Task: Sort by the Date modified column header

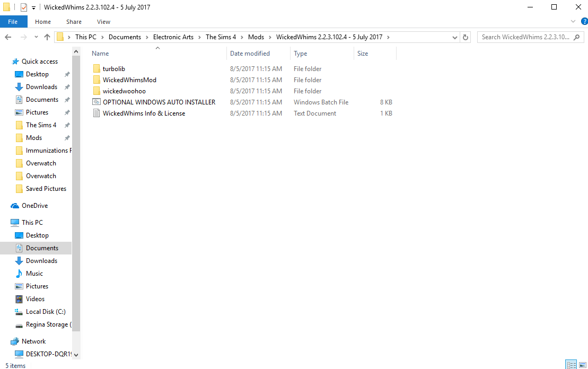Action: pyautogui.click(x=258, y=53)
